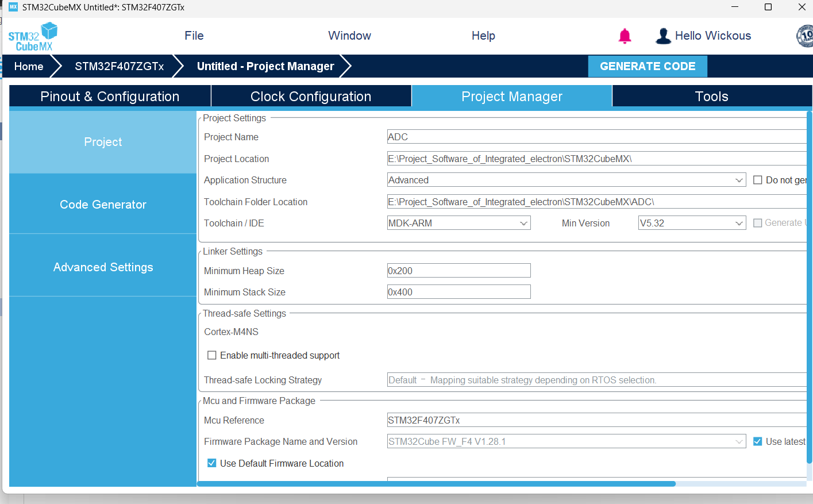This screenshot has height=504, width=813.
Task: Toggle Generate checkbox next to Min Version
Action: (x=758, y=223)
